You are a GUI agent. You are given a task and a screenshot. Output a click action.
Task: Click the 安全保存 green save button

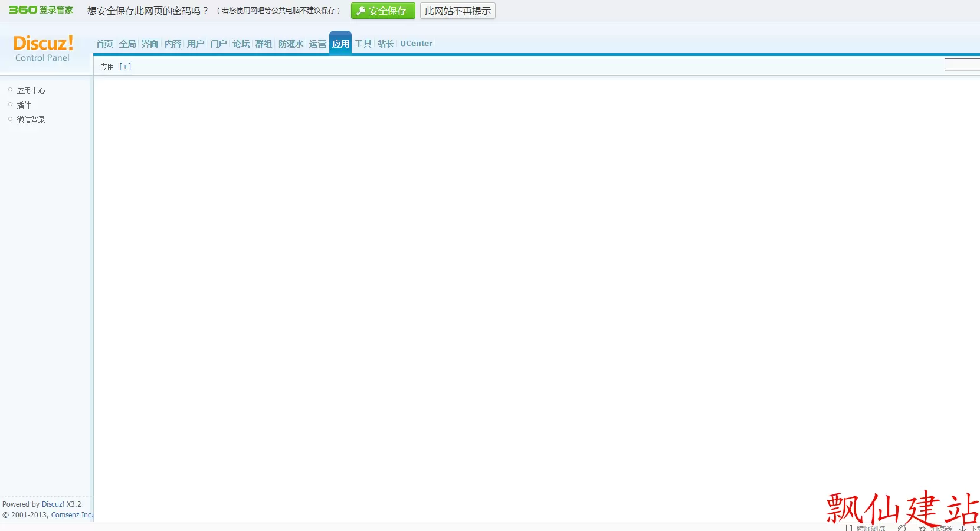click(x=383, y=11)
